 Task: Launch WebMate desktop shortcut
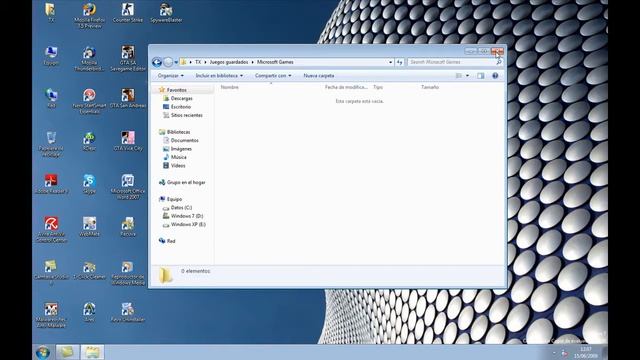click(x=89, y=227)
